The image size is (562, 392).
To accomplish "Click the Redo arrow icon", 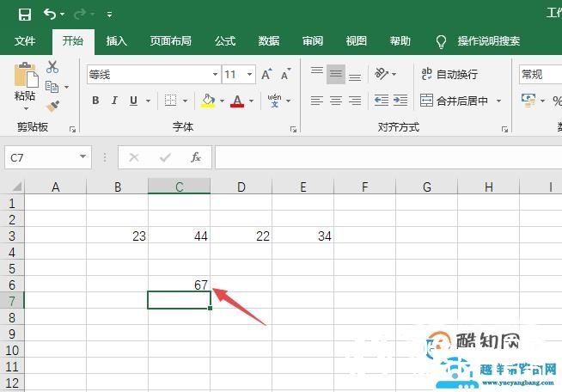I will pyautogui.click(x=80, y=15).
